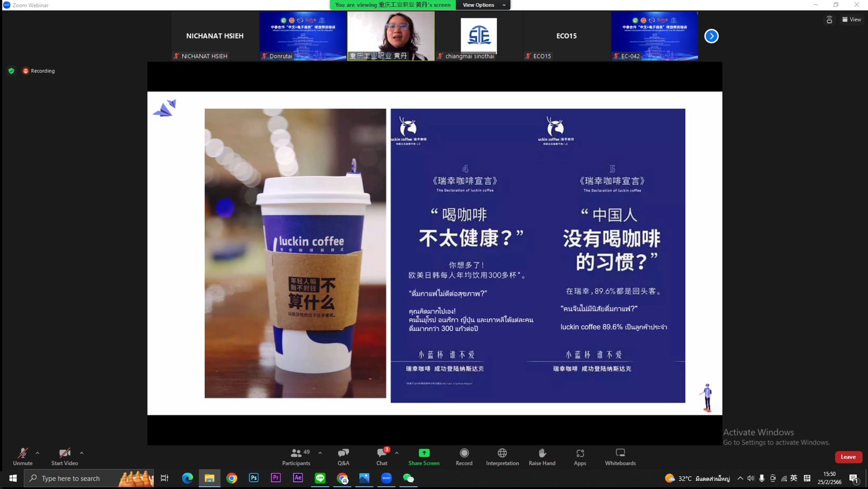Open the Q&A window
The width and height of the screenshot is (868, 489).
point(343,456)
